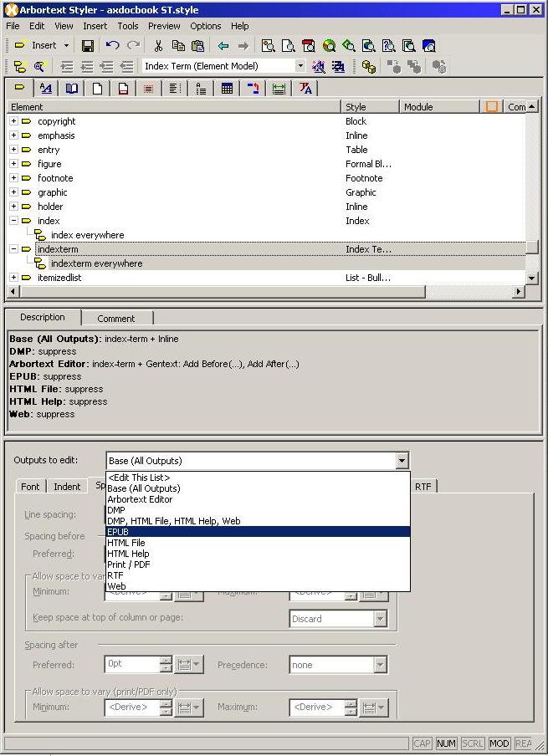Go back with the teal left arrow

tap(223, 46)
